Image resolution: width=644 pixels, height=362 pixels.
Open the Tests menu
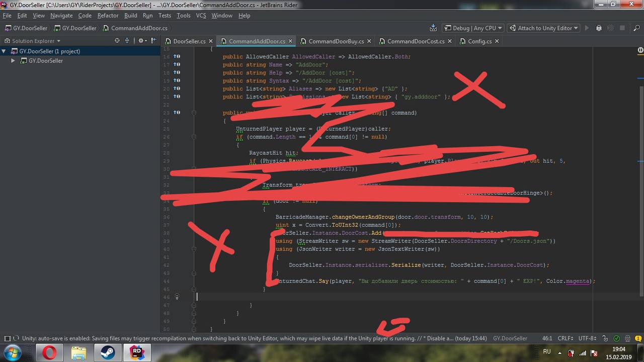165,16
